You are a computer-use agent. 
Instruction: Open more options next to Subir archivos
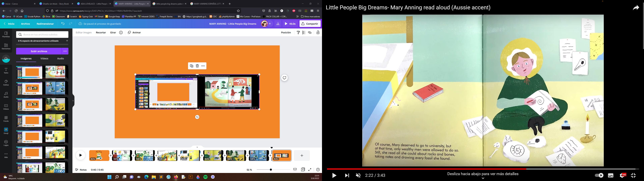65,51
